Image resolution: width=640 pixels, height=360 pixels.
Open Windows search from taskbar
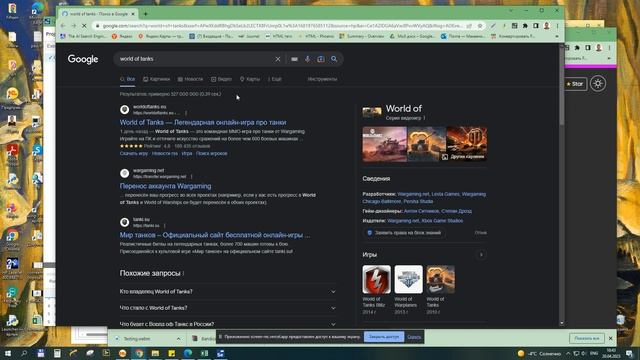tap(24, 353)
